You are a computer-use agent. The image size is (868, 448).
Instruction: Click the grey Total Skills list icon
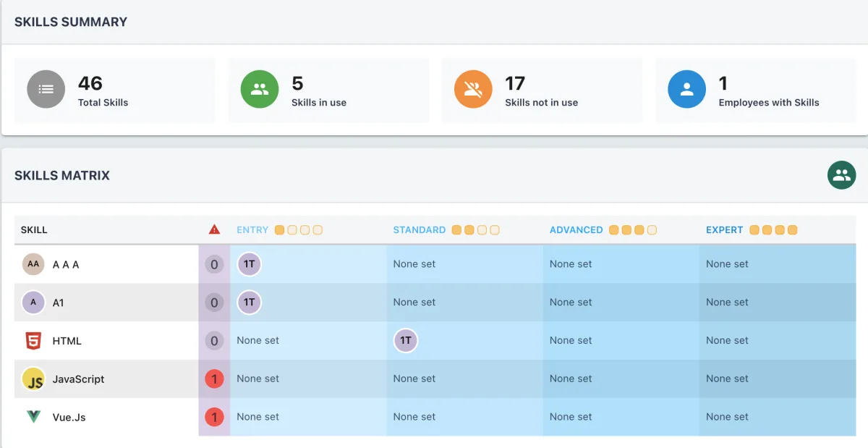click(x=46, y=89)
